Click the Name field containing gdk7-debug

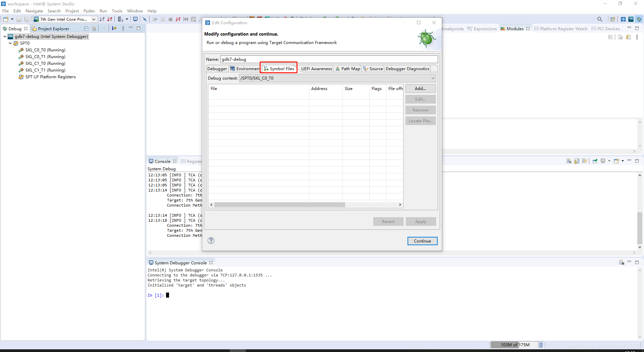(329, 59)
